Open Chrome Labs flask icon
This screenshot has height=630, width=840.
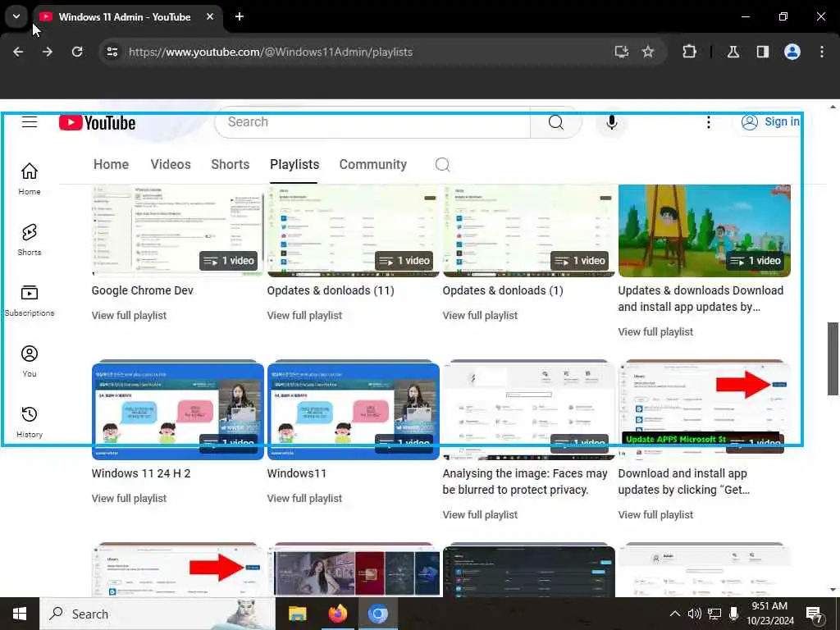coord(733,52)
